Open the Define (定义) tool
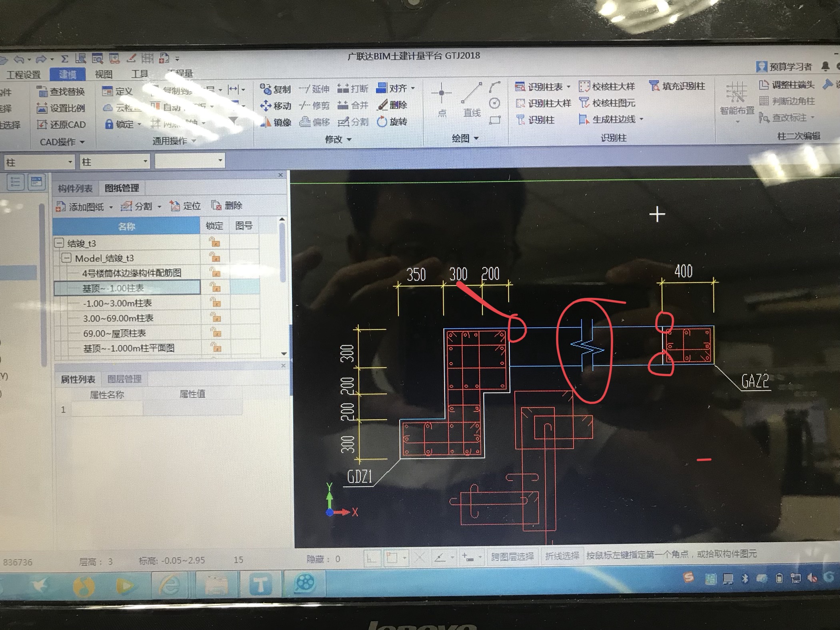The width and height of the screenshot is (840, 630). click(117, 91)
